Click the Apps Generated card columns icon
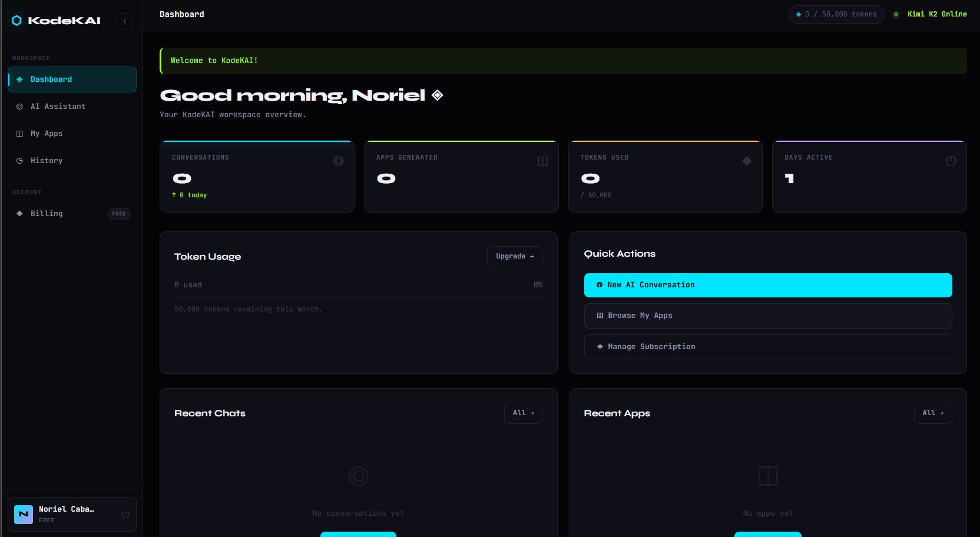This screenshot has width=980, height=537. click(543, 161)
